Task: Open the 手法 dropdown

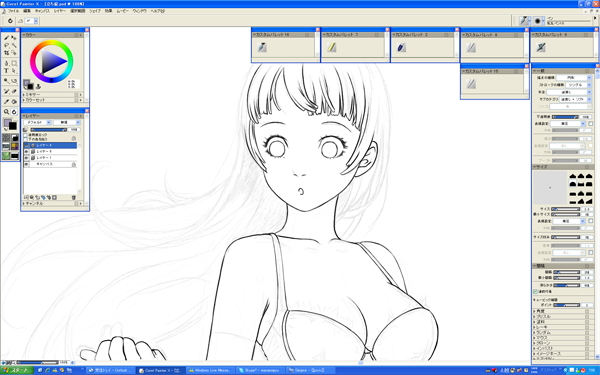Action: (569, 92)
